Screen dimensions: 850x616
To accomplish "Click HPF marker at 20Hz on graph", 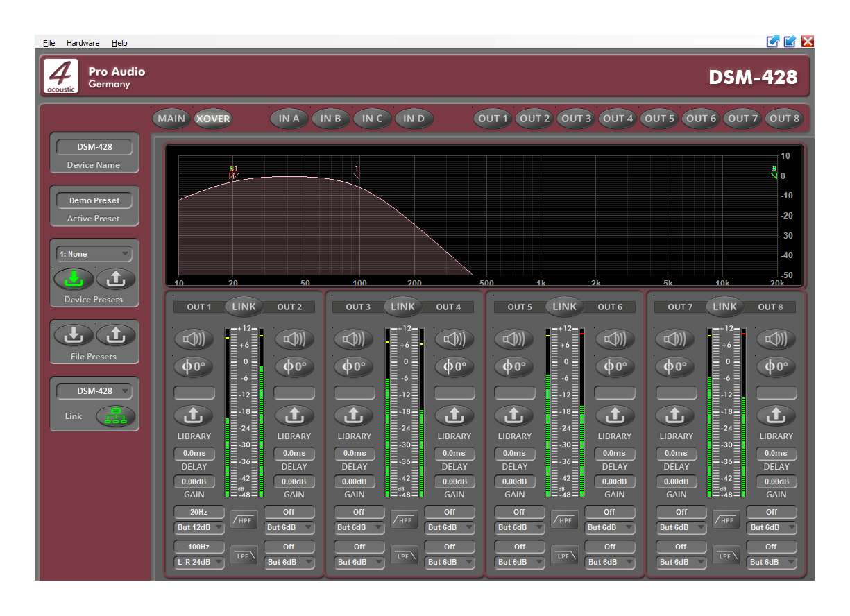I will (233, 173).
